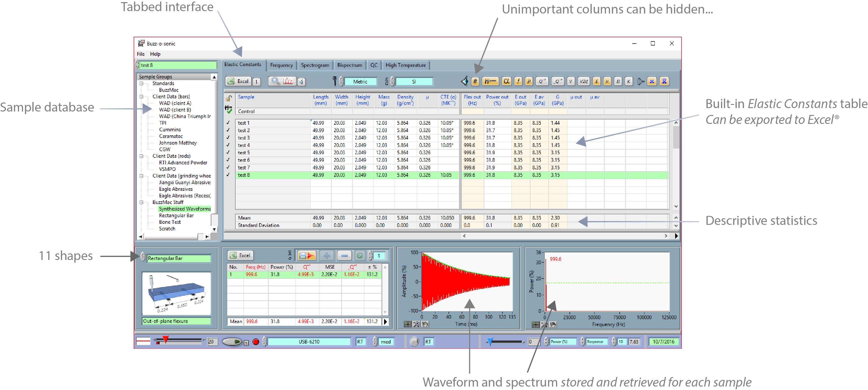This screenshot has width=868, height=390.
Task: Open the Help menu
Action: [x=155, y=54]
